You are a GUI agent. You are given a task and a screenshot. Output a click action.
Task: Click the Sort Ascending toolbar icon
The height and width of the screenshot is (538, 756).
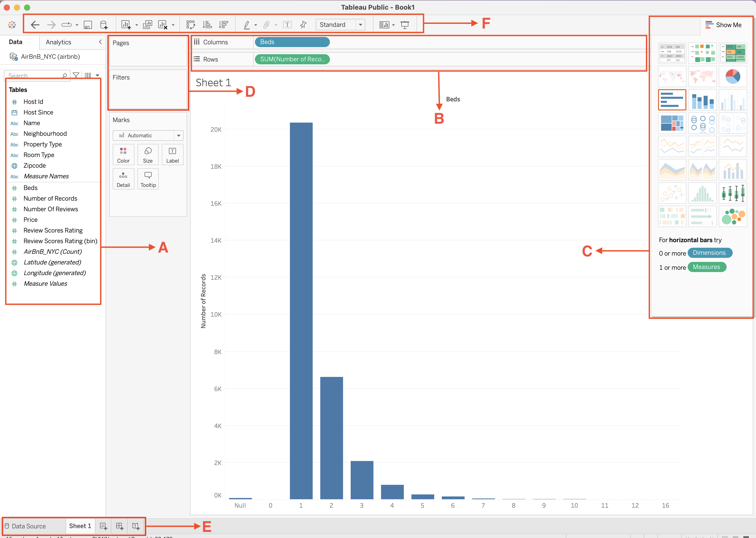tap(207, 25)
